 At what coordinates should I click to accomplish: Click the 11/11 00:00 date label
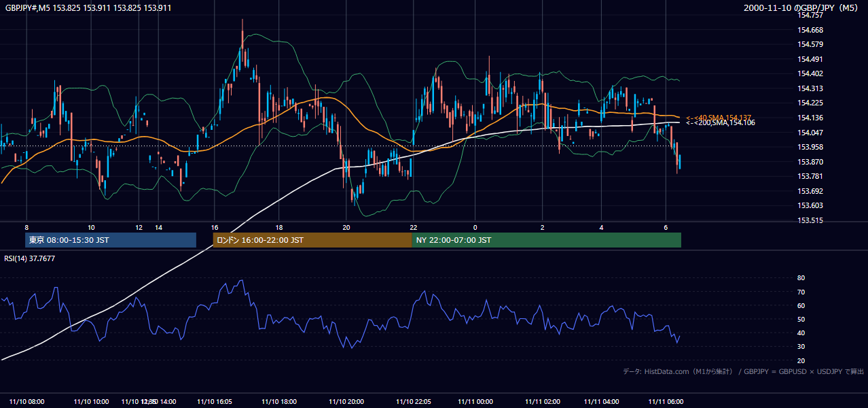(475, 402)
